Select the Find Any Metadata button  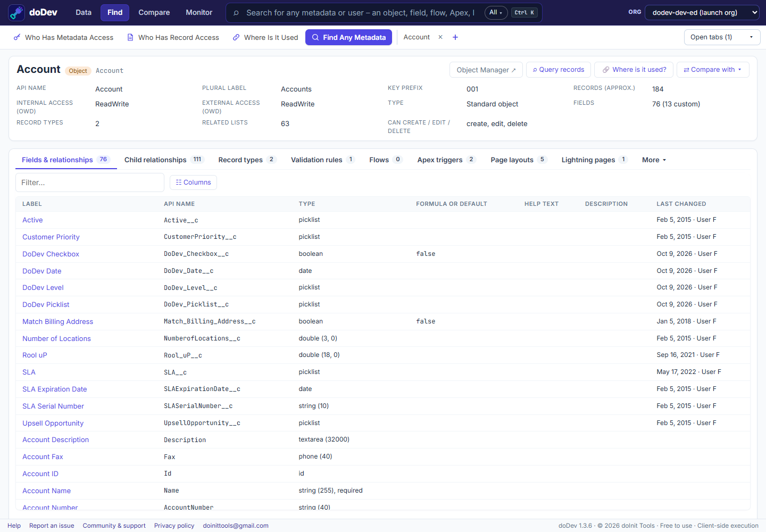[348, 37]
